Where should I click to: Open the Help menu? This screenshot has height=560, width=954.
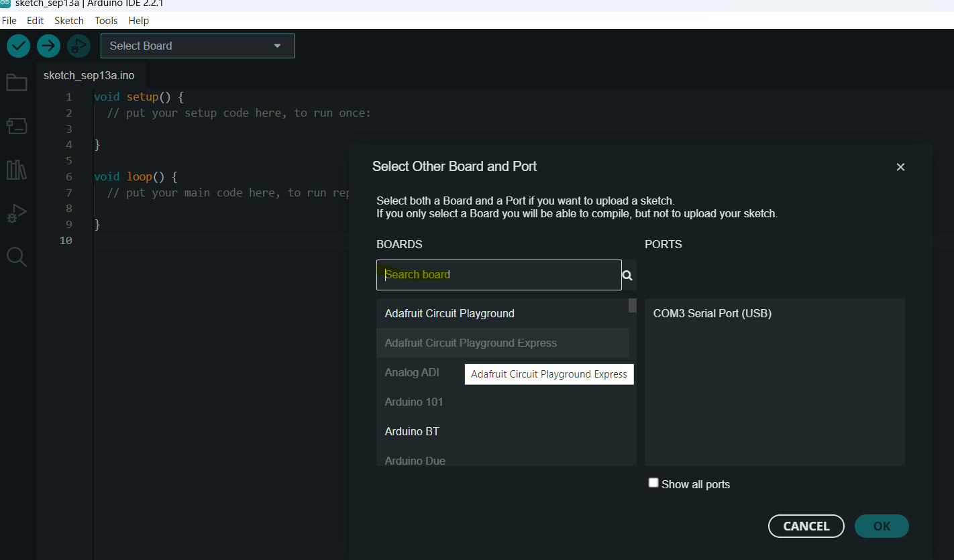(x=139, y=21)
